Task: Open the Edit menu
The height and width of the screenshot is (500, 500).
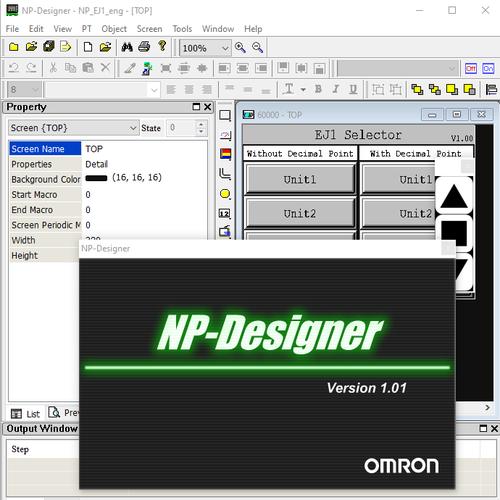Action: tap(36, 29)
